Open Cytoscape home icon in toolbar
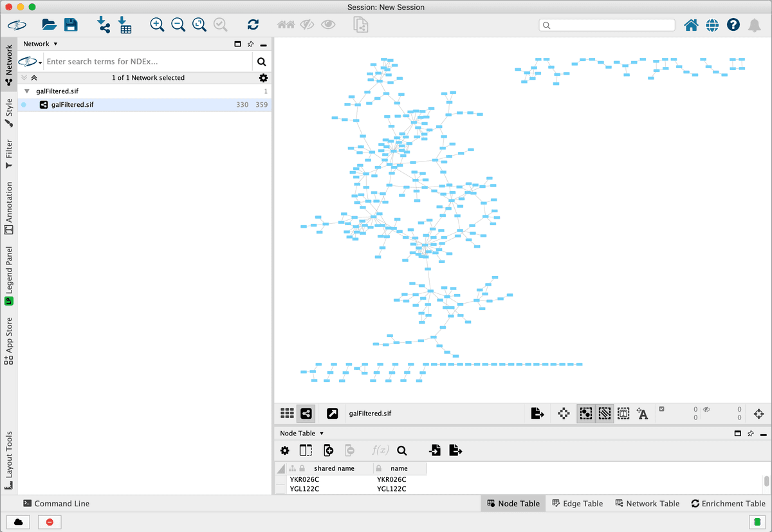772x532 pixels. [x=691, y=25]
